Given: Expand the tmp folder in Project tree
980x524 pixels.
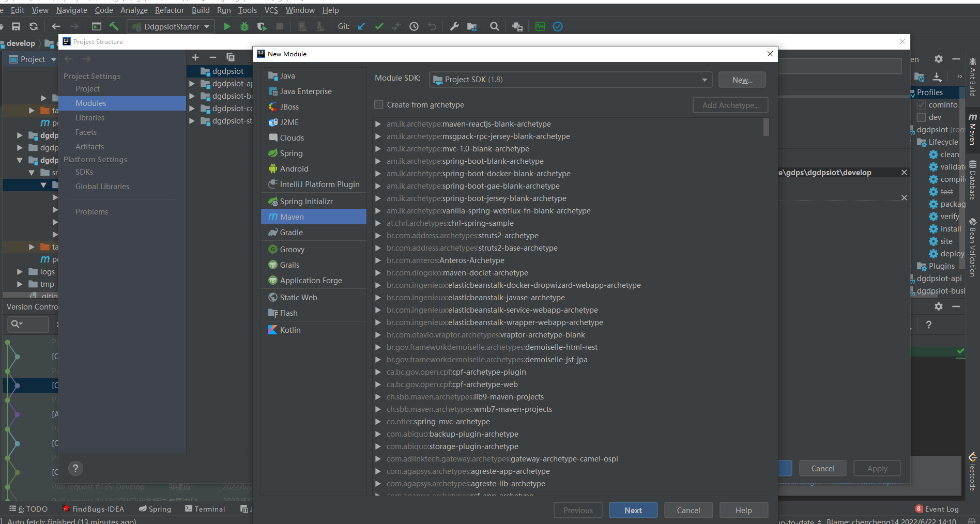Looking at the screenshot, I should click(20, 284).
